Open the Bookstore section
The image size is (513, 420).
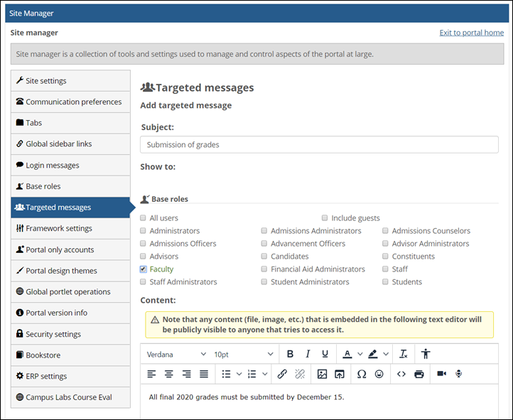coord(70,355)
